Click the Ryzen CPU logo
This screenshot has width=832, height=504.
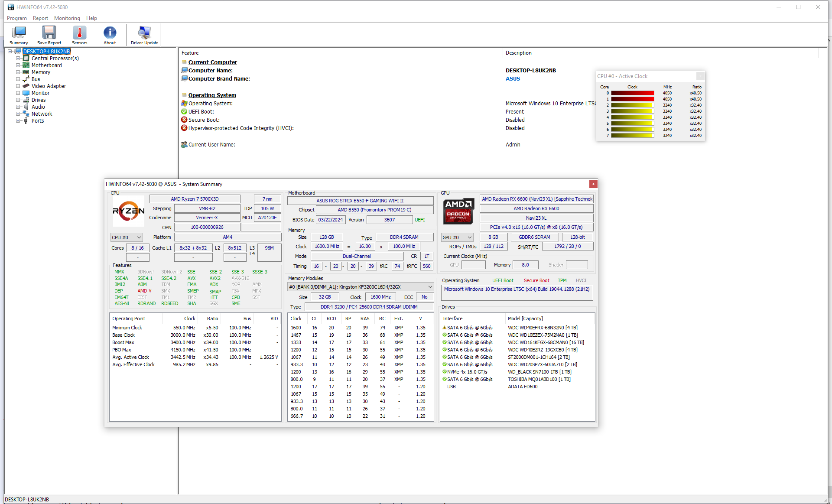tap(129, 211)
